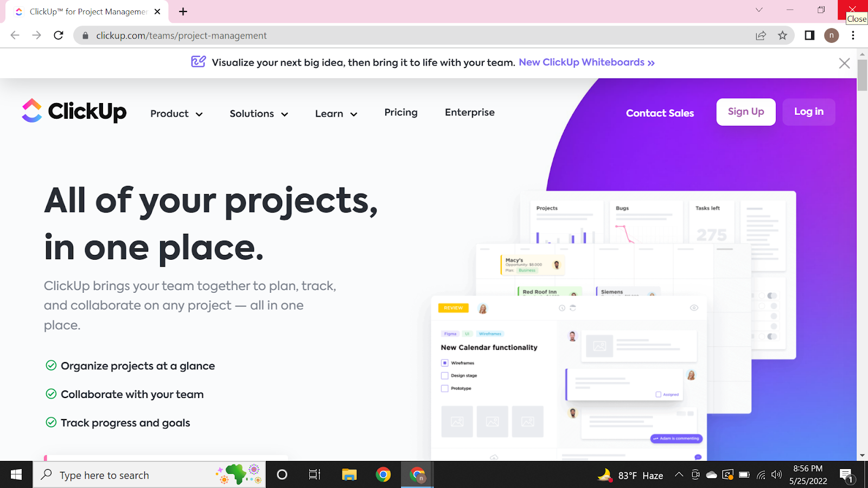The image size is (868, 488).
Task: Open Chrome's tab search dropdown
Action: (x=759, y=10)
